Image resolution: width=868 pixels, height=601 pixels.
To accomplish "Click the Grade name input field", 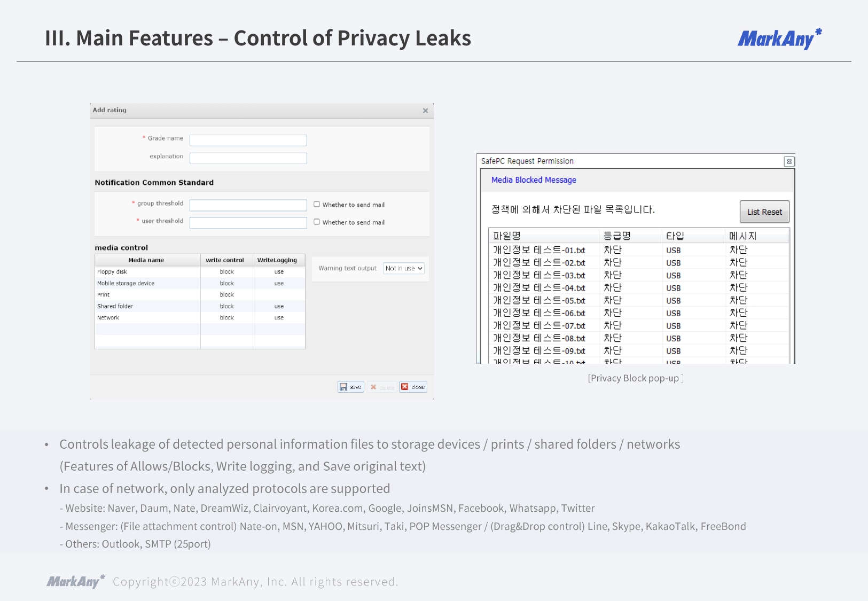I will pos(248,140).
